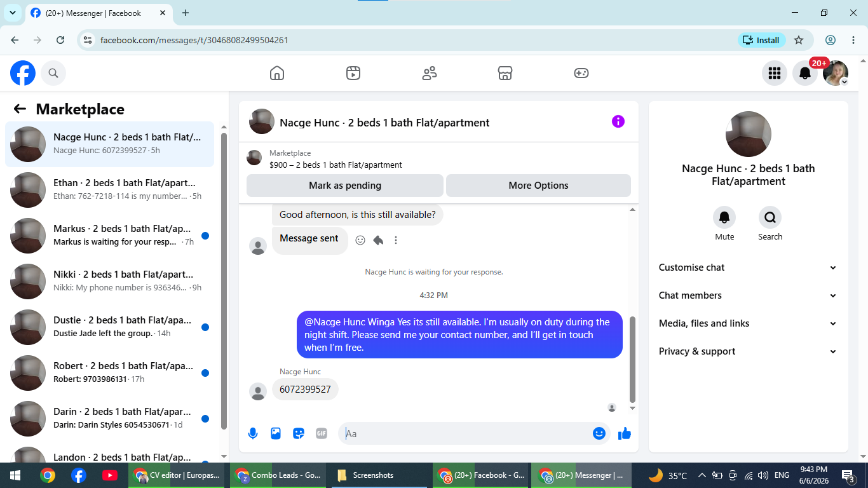Choose a sticker from the sticker icon

pos(299,433)
